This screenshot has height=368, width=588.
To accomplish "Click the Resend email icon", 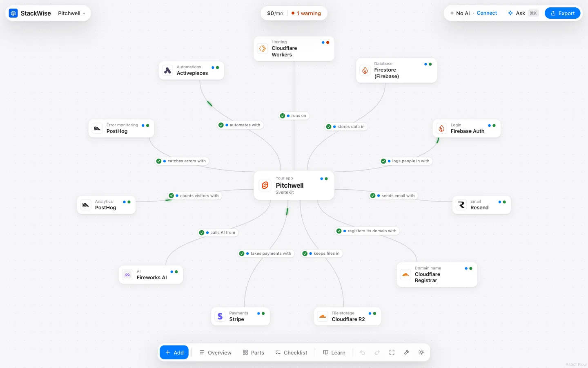I will 461,205.
